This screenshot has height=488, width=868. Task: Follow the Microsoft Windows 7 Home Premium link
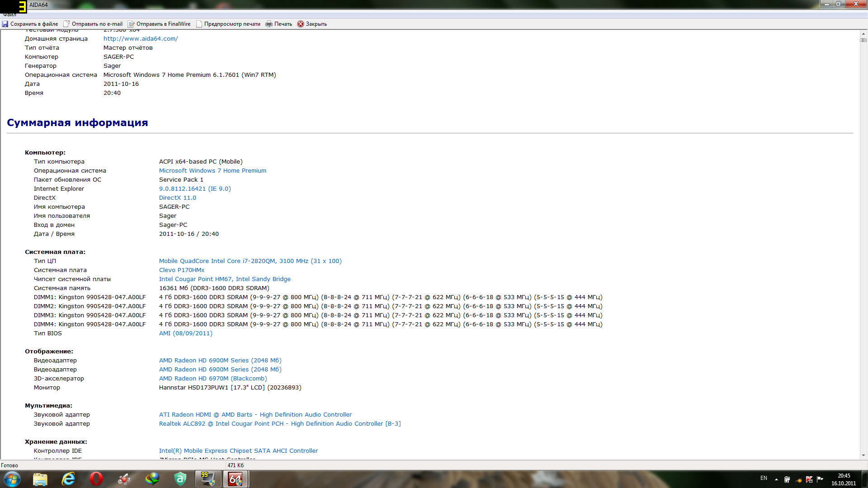212,171
